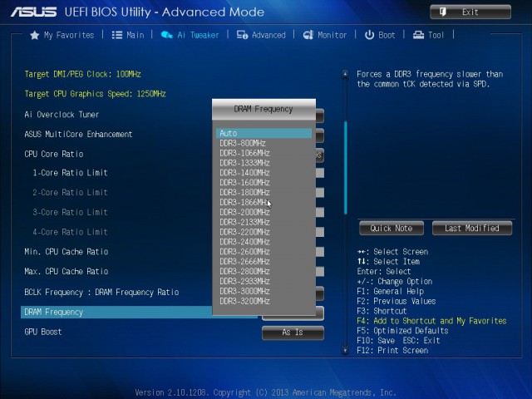Select the highlighted DRAM Frequency row
The width and height of the screenshot is (532, 399).
[116, 313]
